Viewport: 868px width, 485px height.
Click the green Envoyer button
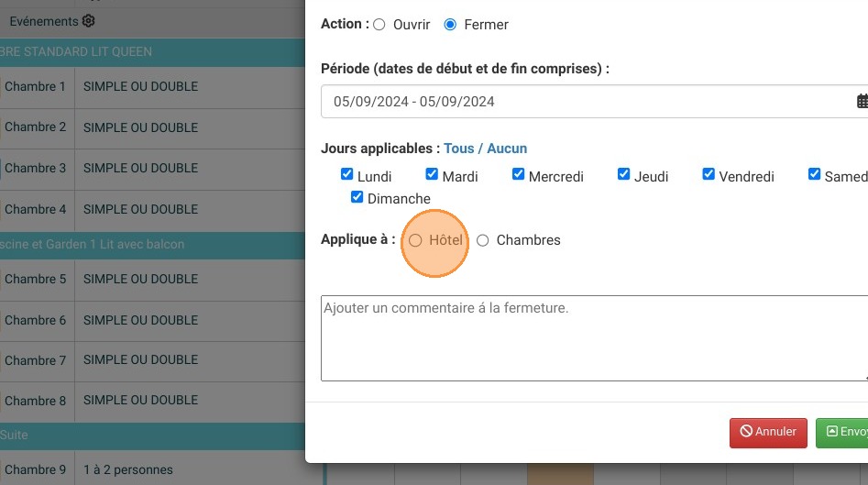point(842,433)
